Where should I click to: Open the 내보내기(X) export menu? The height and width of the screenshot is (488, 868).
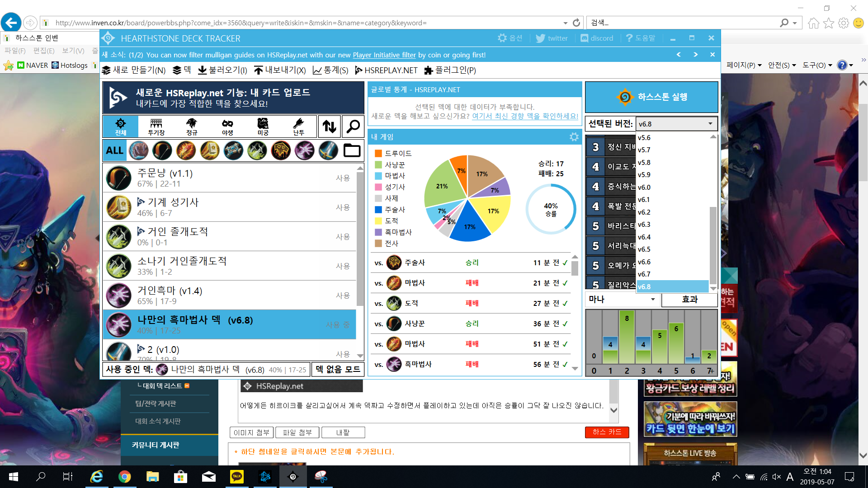(x=280, y=70)
